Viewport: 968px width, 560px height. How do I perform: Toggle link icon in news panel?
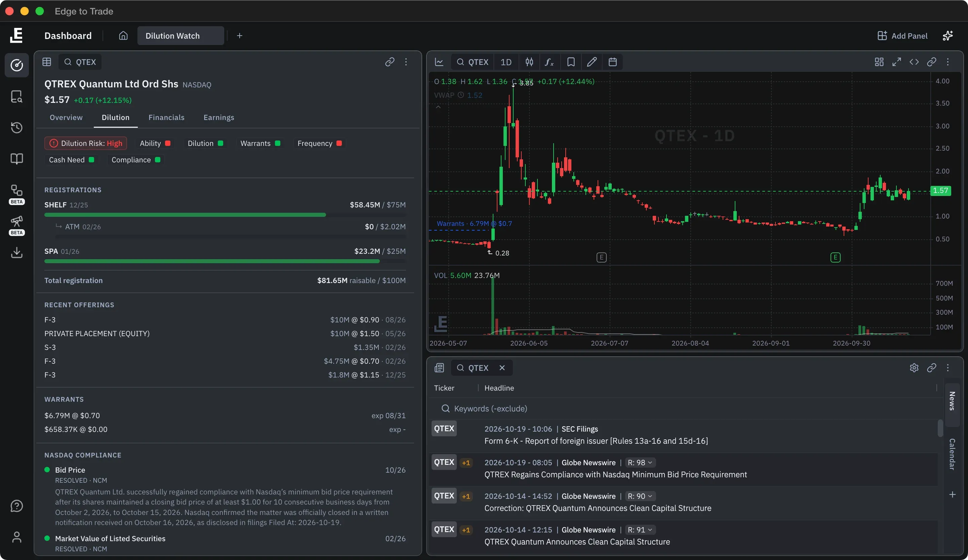[931, 368]
